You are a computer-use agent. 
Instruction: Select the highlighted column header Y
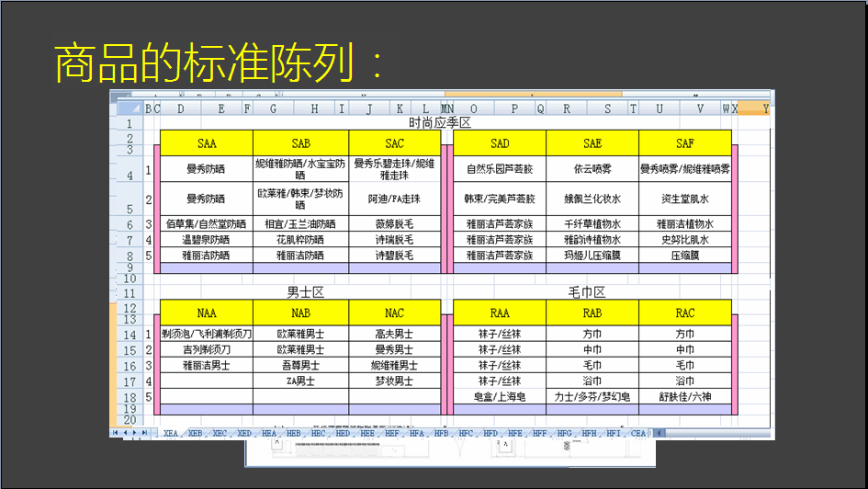click(x=766, y=108)
